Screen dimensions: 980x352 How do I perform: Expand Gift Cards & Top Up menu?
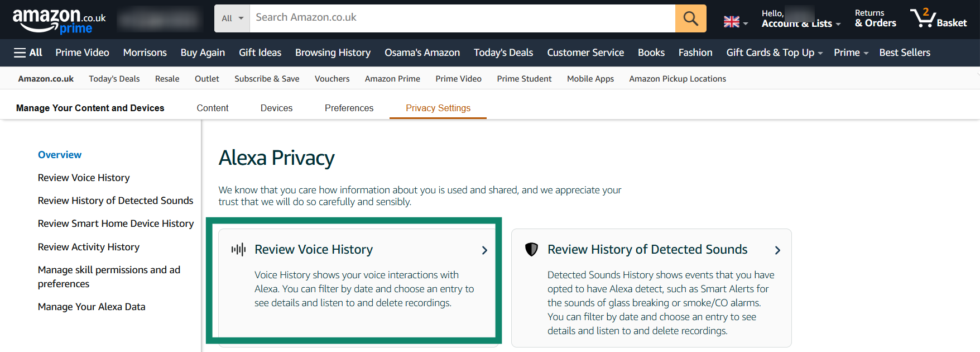(x=774, y=53)
